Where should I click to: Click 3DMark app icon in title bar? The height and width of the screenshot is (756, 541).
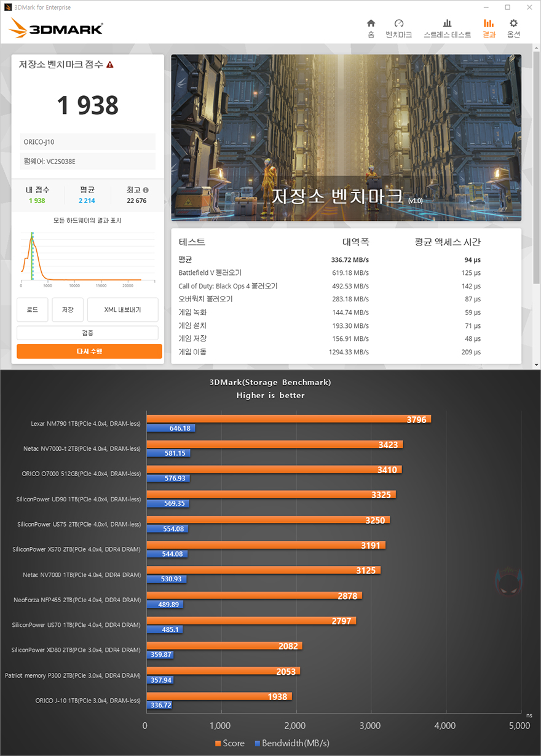[7, 7]
